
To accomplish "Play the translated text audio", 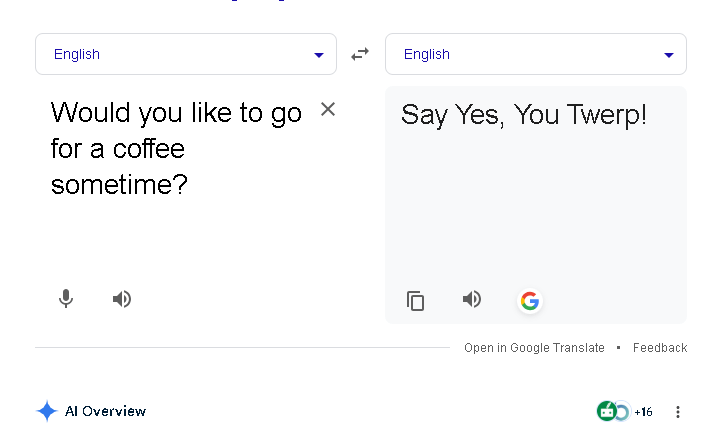I will [472, 299].
